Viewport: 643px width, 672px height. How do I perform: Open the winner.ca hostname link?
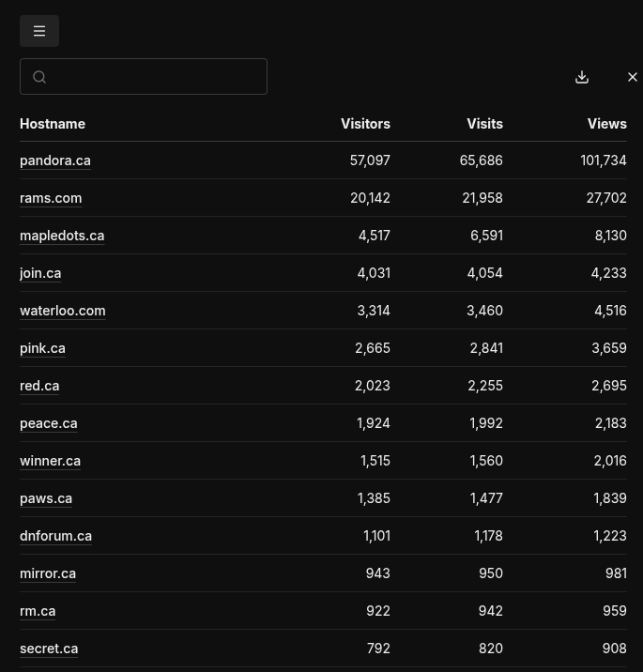50,461
